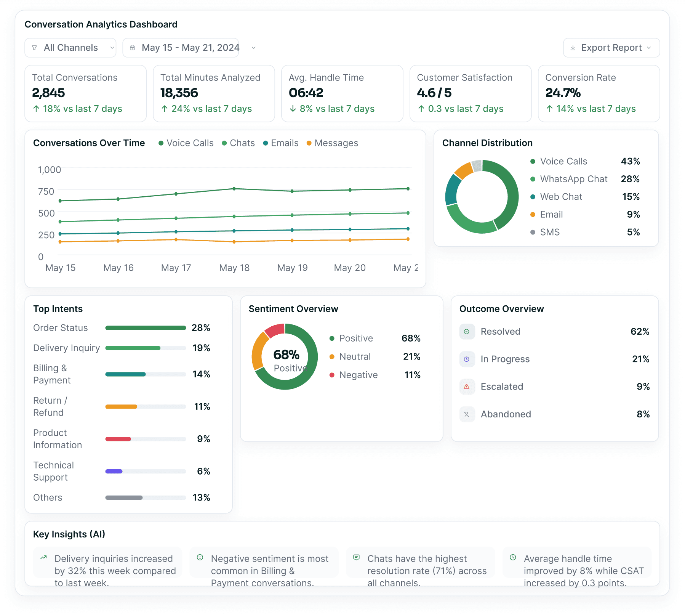Click the Abandoned person icon
685x616 pixels.
467,414
